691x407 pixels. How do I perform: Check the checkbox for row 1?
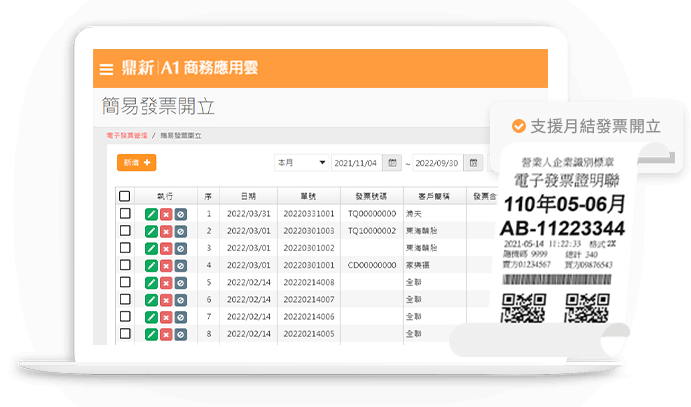[x=125, y=214]
